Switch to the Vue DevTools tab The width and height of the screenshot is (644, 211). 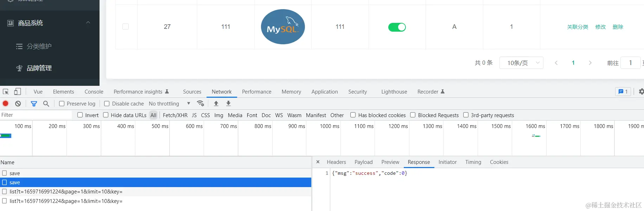coord(38,92)
